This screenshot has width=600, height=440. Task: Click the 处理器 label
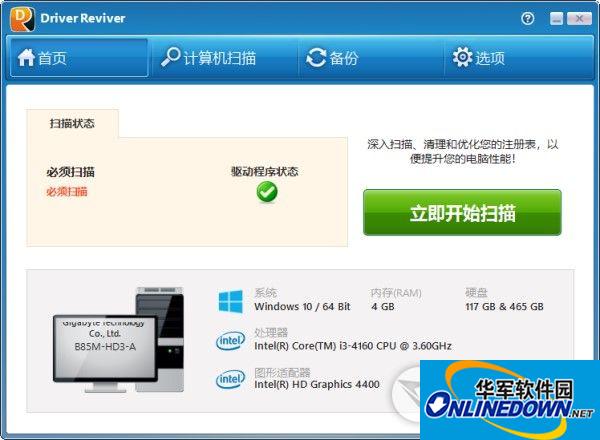271,332
